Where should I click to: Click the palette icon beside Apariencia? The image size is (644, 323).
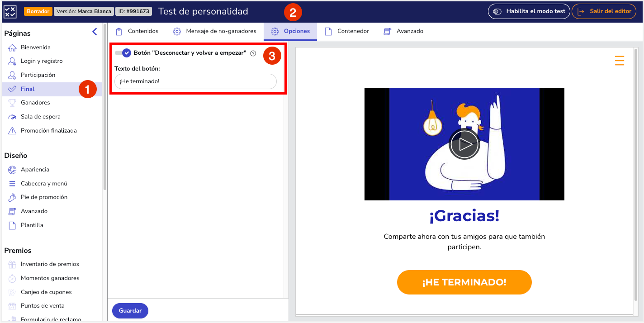tap(12, 170)
